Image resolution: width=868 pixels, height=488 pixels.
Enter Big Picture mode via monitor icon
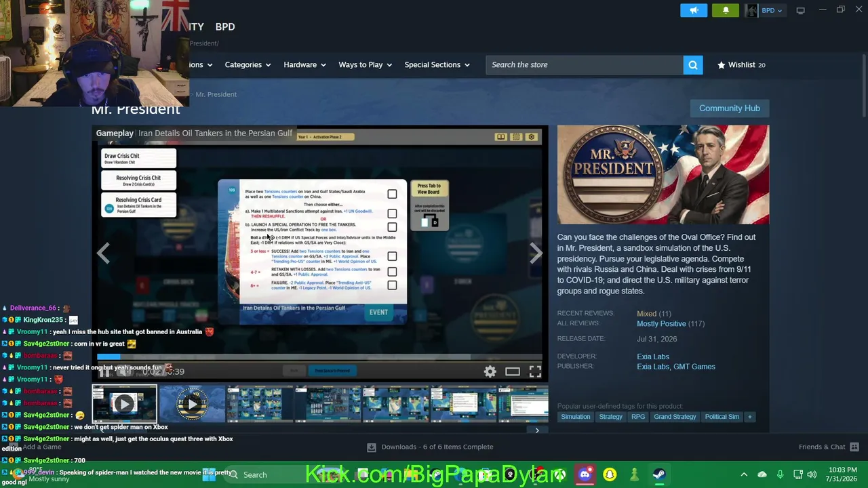tap(800, 10)
